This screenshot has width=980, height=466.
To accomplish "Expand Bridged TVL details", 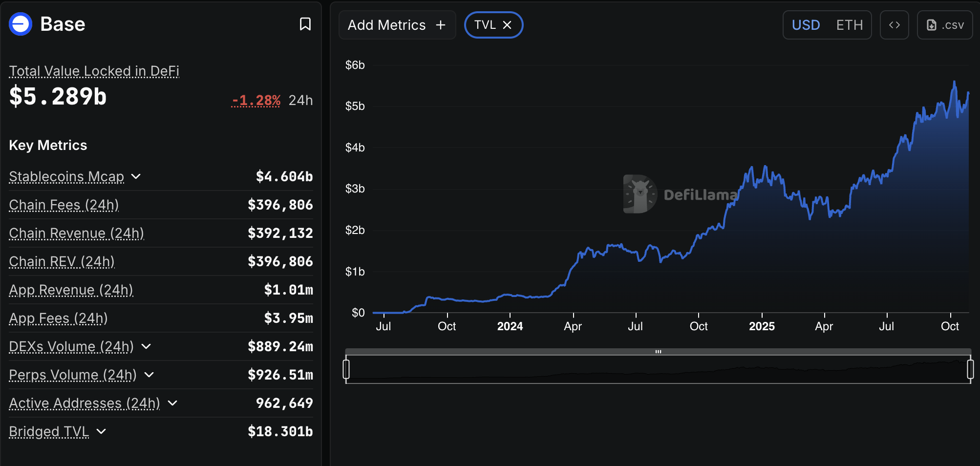I will (x=101, y=431).
